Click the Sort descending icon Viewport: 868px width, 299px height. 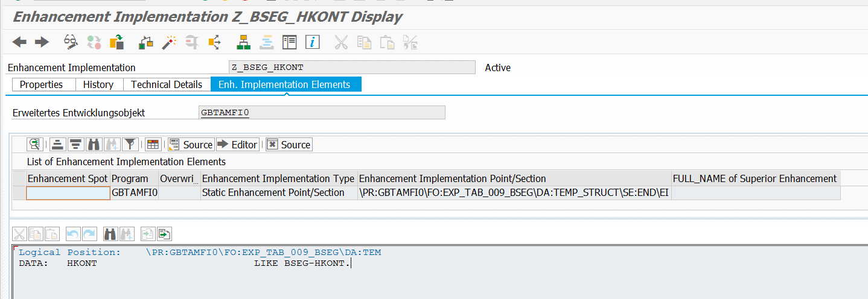tap(75, 145)
